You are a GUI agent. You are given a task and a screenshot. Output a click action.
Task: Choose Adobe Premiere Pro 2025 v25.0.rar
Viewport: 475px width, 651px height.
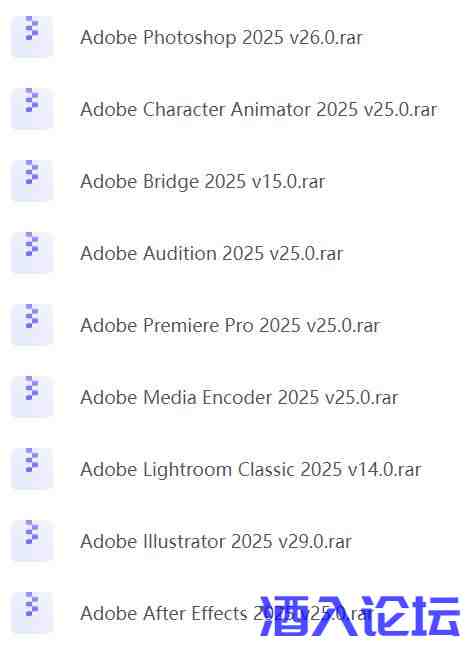tap(230, 326)
